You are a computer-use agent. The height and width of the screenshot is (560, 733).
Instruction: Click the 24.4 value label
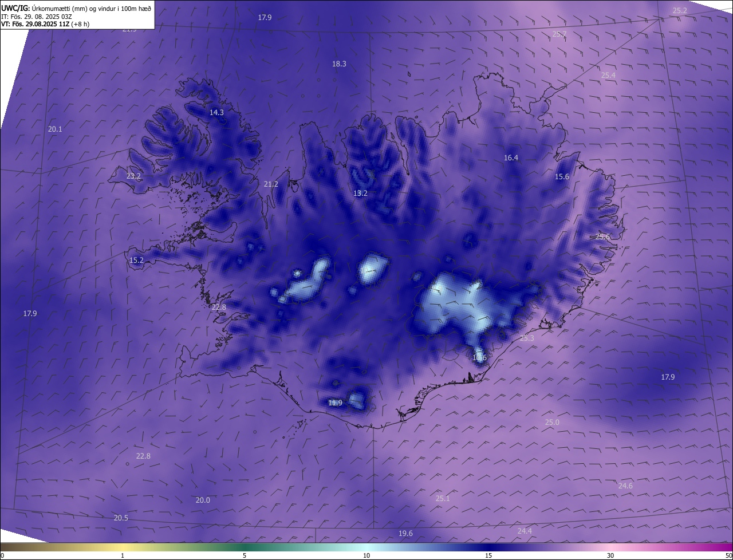525,531
